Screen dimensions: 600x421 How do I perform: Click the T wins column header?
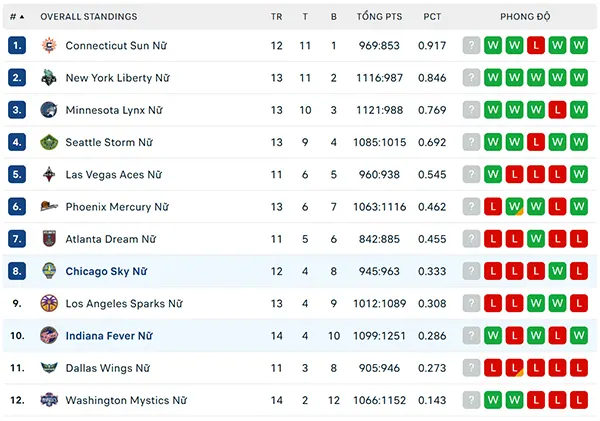coord(305,16)
